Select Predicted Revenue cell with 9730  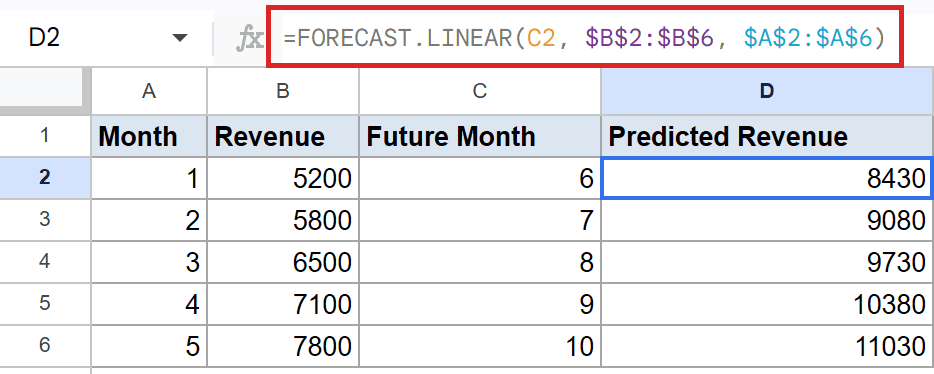click(767, 262)
